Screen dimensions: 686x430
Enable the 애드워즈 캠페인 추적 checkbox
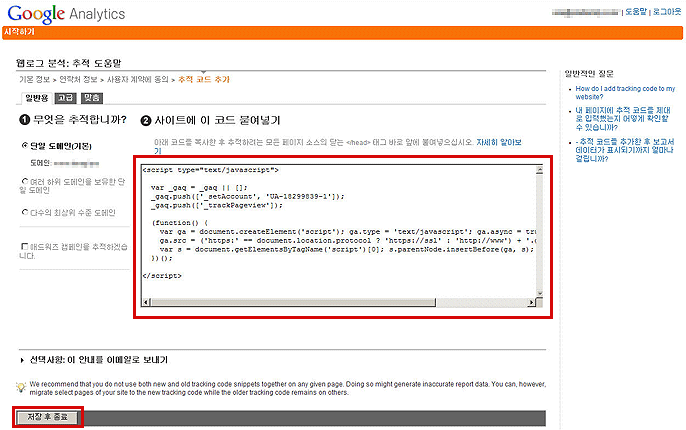click(x=24, y=246)
